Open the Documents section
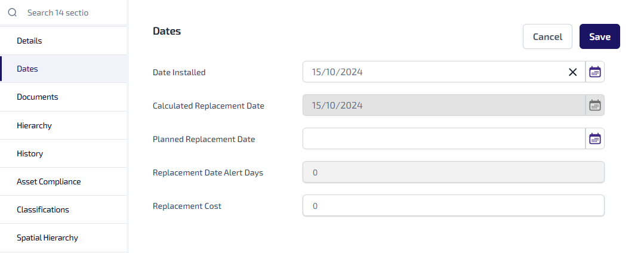The height and width of the screenshot is (253, 644). pyautogui.click(x=63, y=97)
